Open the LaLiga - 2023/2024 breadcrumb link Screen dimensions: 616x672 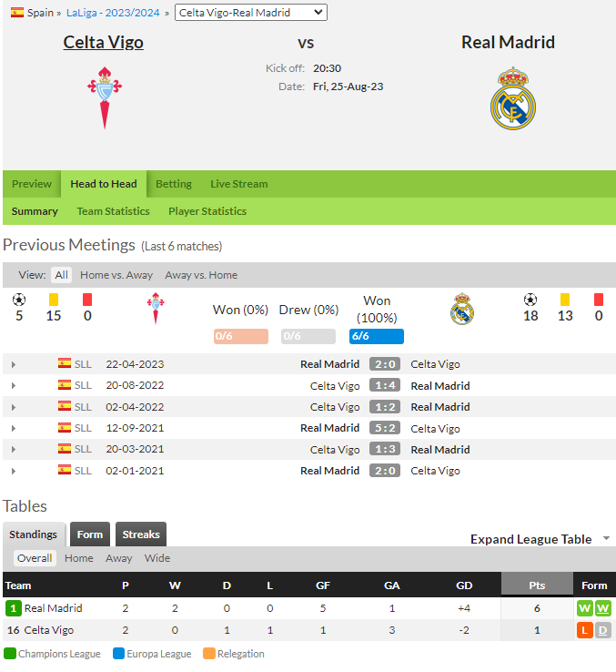[113, 13]
